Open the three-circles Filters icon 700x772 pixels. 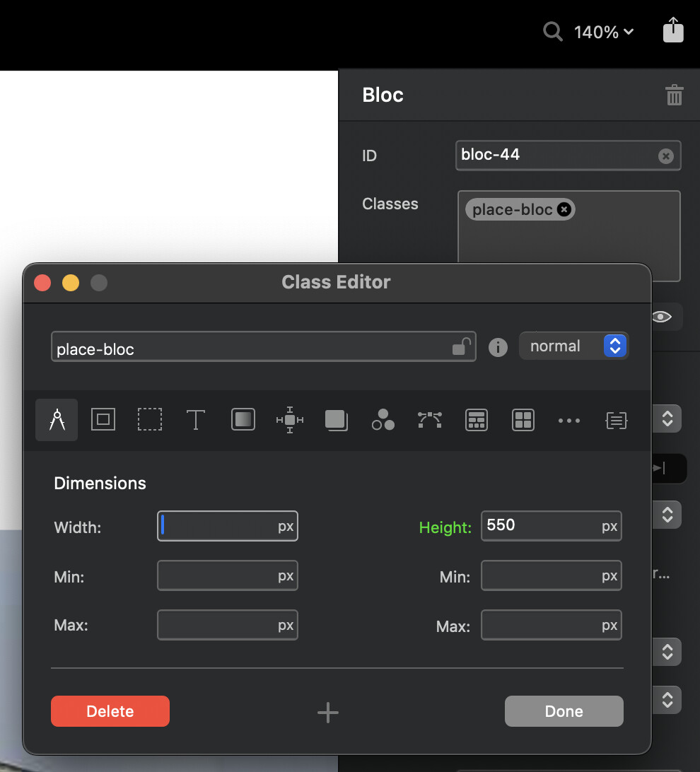click(x=383, y=420)
